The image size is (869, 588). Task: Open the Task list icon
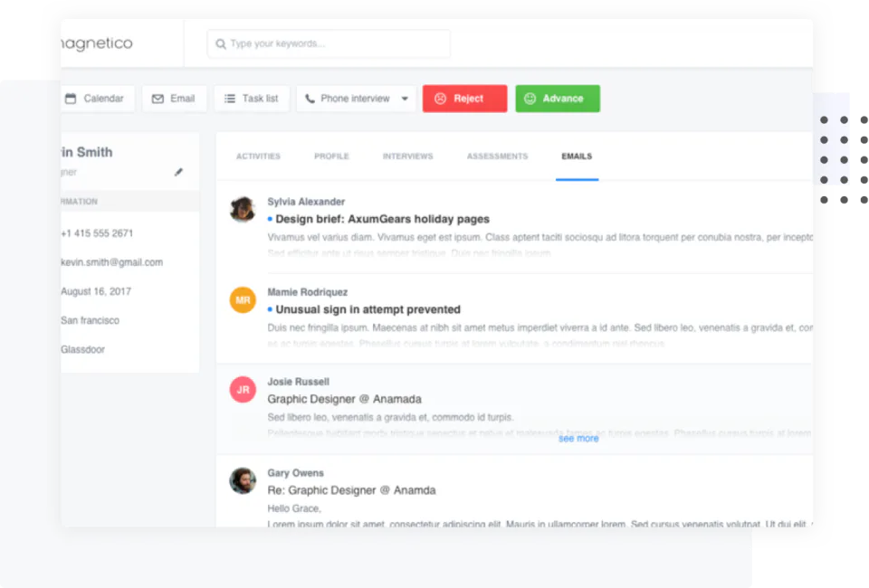point(229,99)
